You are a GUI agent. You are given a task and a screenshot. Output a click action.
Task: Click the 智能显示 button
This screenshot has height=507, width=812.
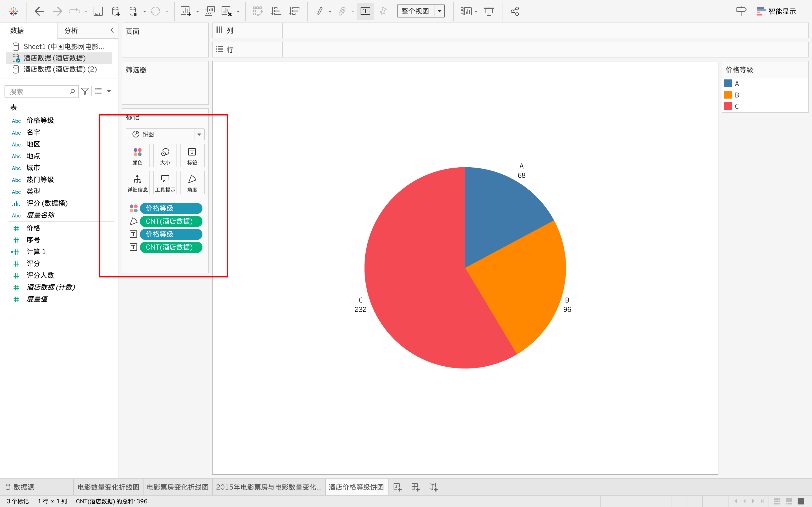point(776,11)
